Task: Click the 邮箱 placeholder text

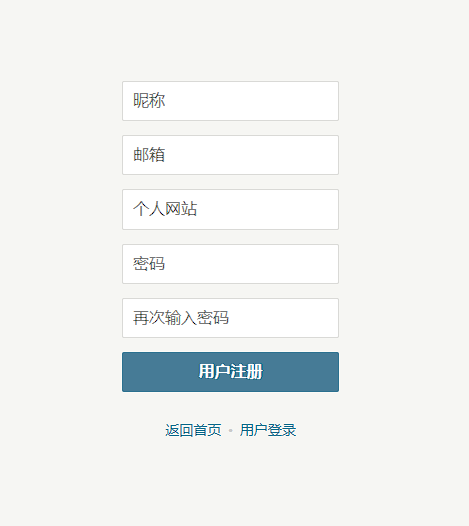Action: coord(149,155)
